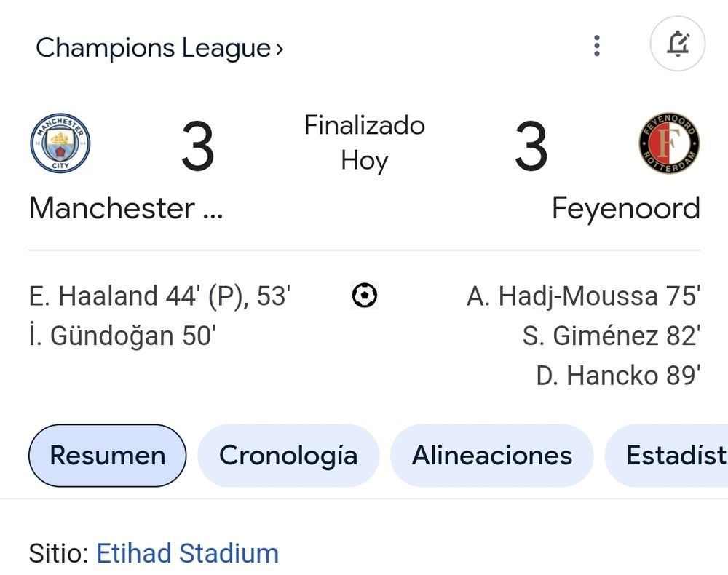Open the Champions League competition page
The height and width of the screenshot is (575, 728).
[153, 48]
